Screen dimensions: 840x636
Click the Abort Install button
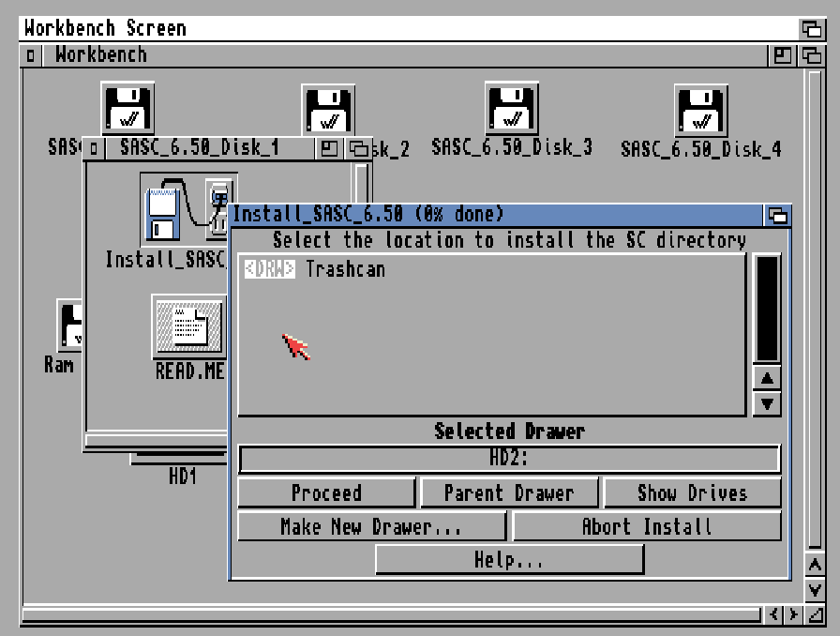647,526
